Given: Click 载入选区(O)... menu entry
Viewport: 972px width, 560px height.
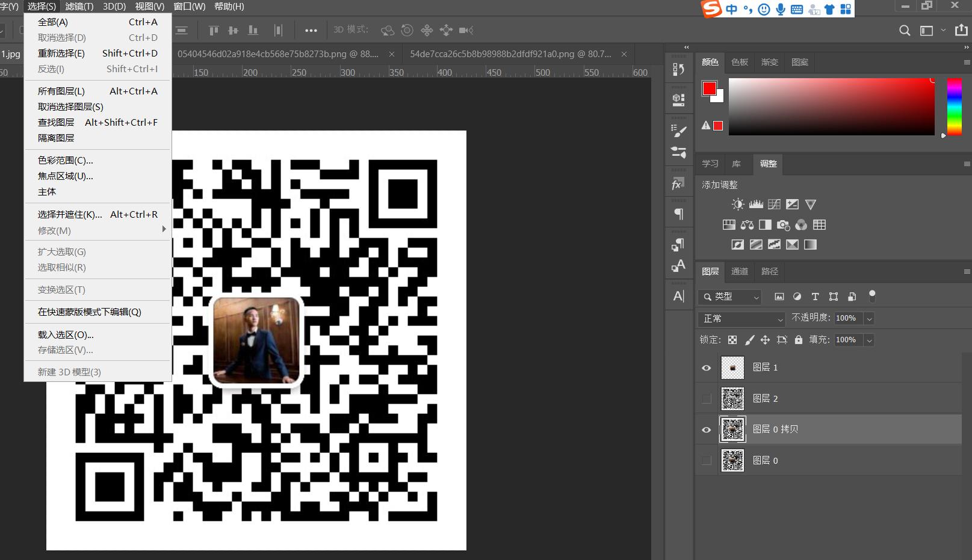Looking at the screenshot, I should (66, 334).
